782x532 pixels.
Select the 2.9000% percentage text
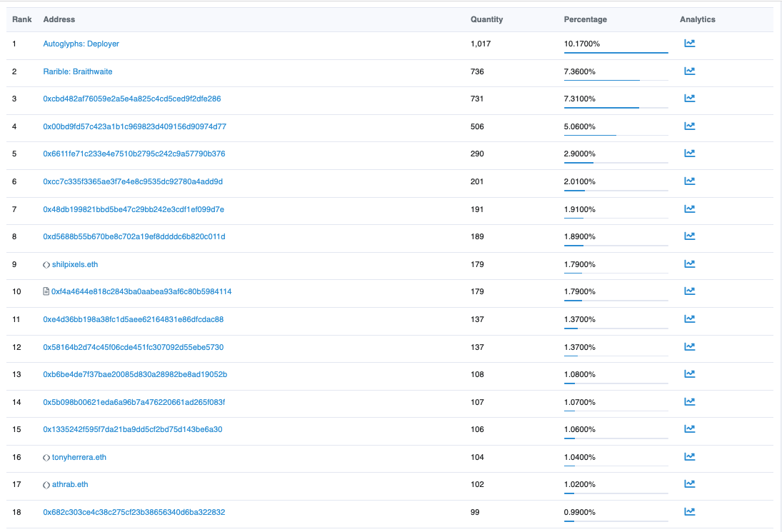(x=579, y=154)
